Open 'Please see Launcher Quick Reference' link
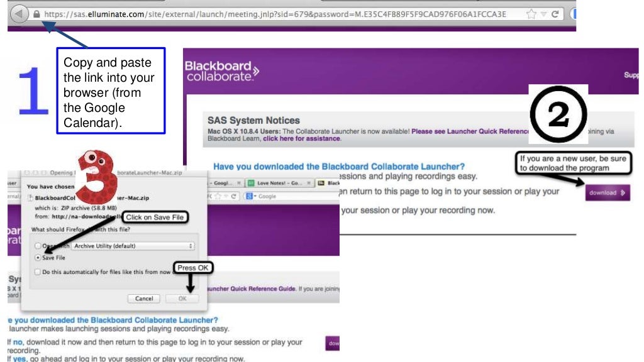 click(x=470, y=131)
